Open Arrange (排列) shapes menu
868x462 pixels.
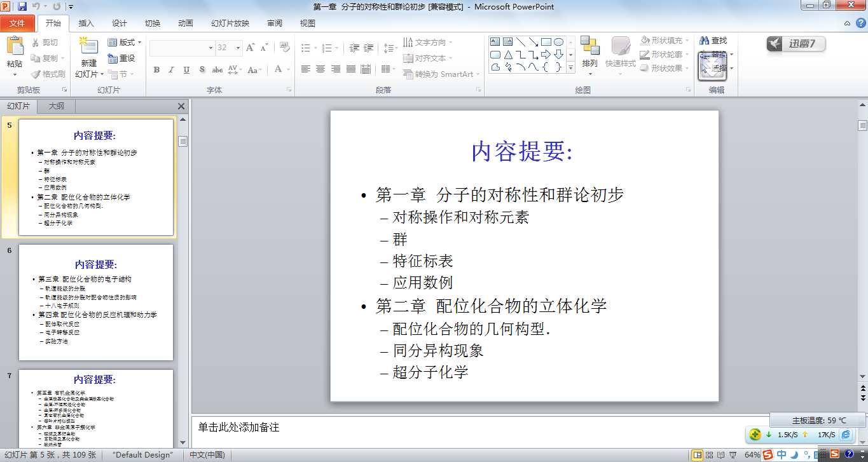590,55
